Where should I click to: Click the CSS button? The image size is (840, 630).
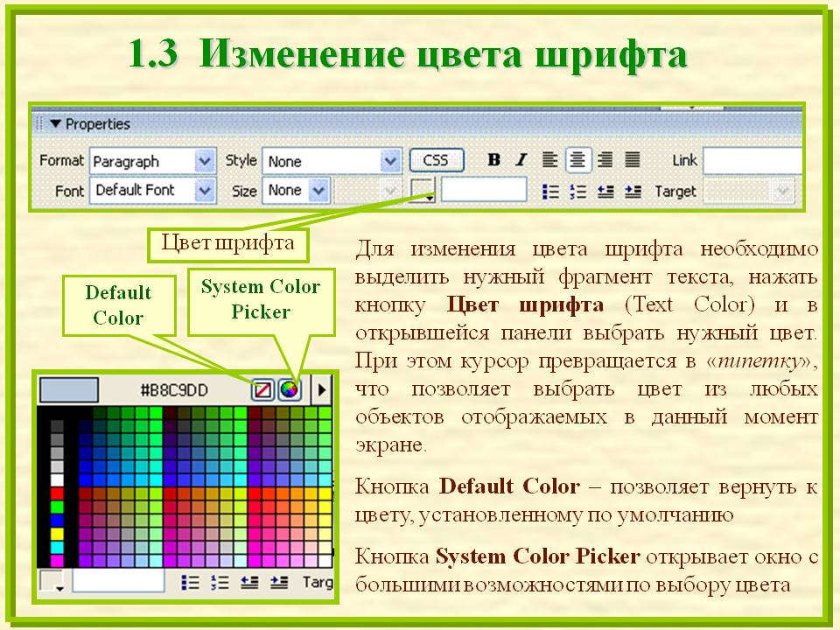coord(437,159)
